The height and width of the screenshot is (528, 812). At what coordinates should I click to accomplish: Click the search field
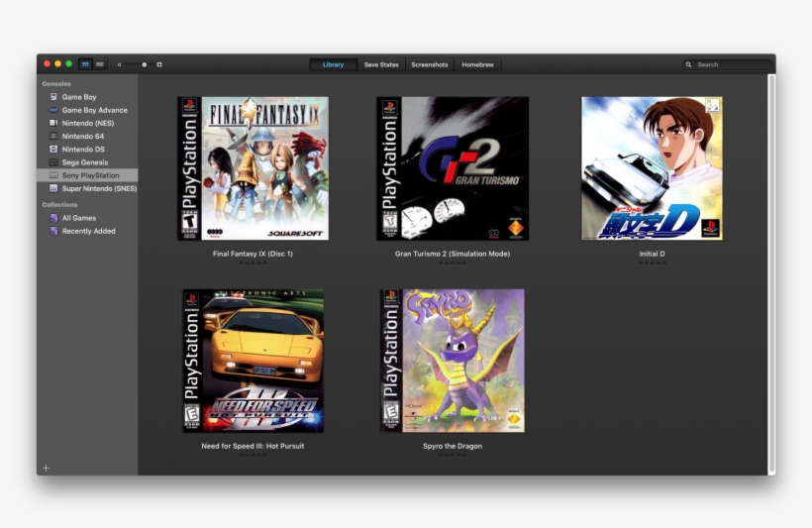pos(731,64)
